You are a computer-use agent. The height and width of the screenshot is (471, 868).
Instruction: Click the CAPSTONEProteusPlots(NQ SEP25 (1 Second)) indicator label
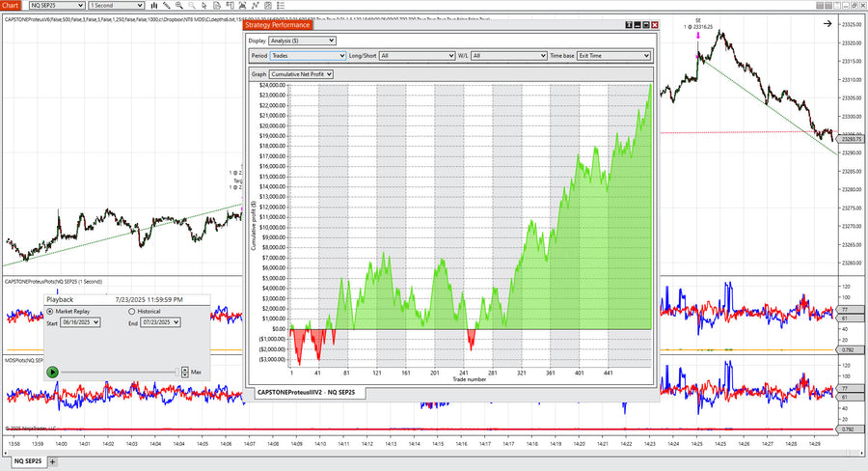[53, 282]
